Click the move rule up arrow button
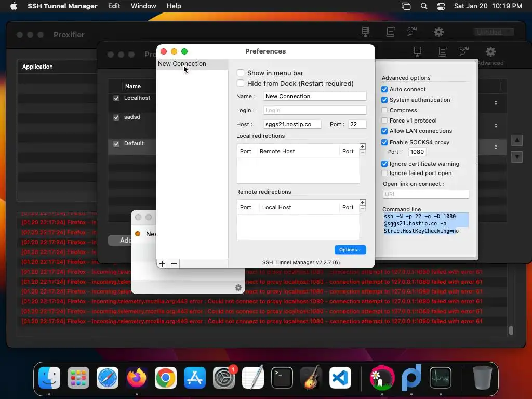 click(517, 140)
